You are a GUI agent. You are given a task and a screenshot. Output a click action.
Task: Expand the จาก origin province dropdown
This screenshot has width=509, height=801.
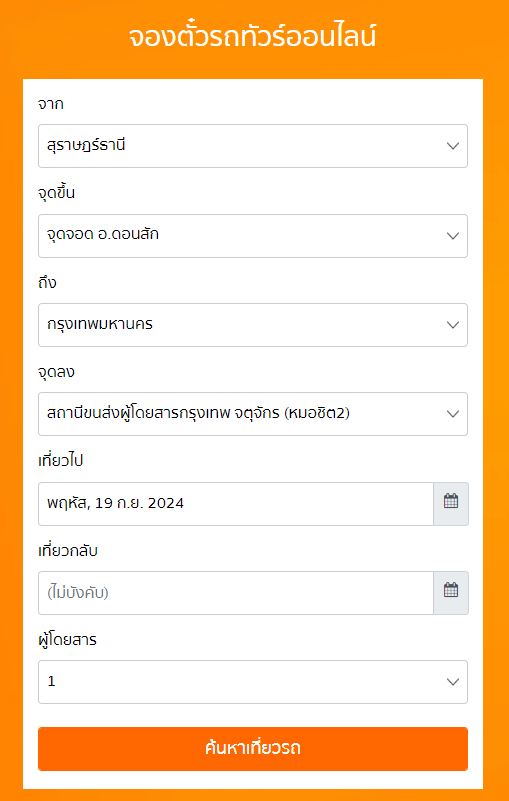click(x=253, y=146)
